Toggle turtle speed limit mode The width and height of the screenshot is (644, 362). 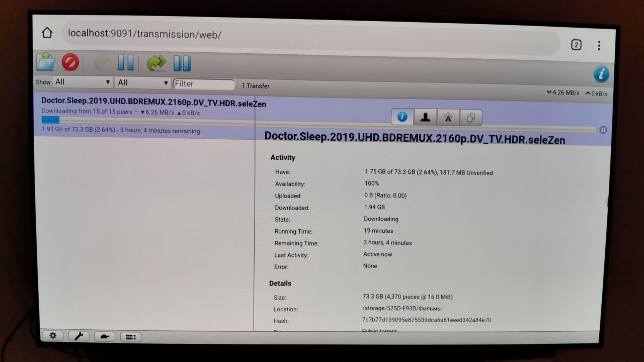pos(105,337)
